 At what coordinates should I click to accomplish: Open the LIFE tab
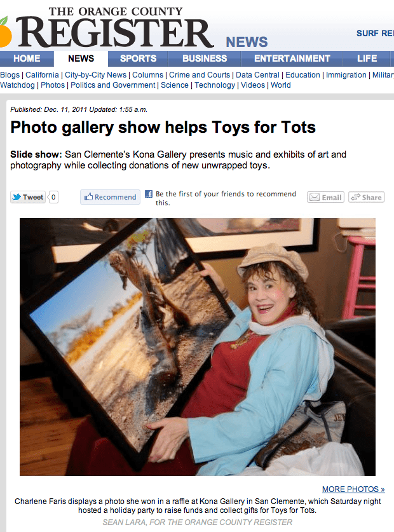click(x=367, y=58)
